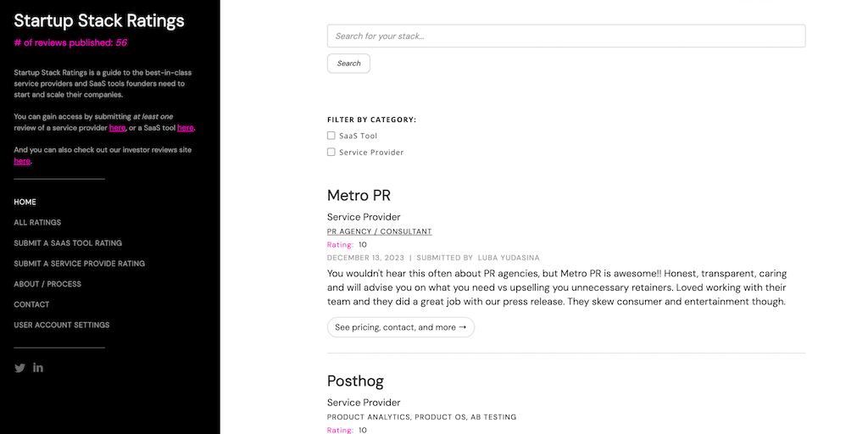This screenshot has height=434, width=868.
Task: Go to Home in sidebar menu
Action: pos(25,202)
